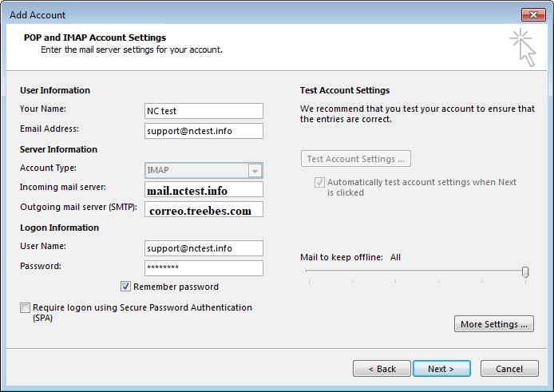Click the "Test Account Settings" heading text
554x392 pixels.
pos(345,90)
